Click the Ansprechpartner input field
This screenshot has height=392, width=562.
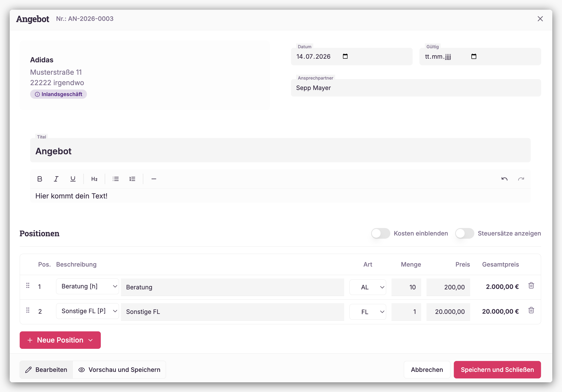(x=416, y=88)
